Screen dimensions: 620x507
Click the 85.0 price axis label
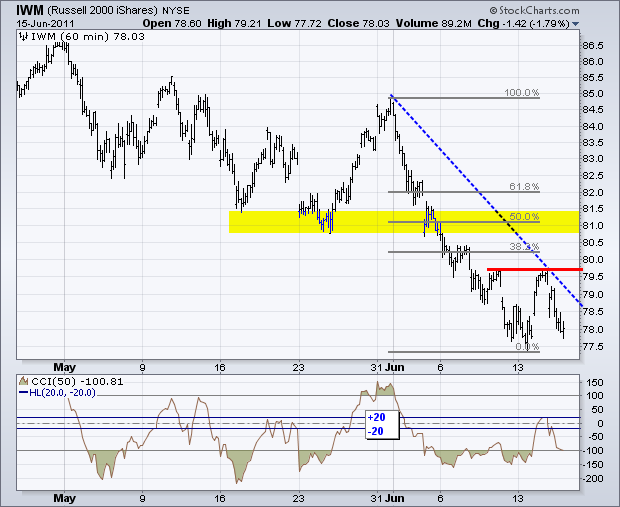click(593, 94)
